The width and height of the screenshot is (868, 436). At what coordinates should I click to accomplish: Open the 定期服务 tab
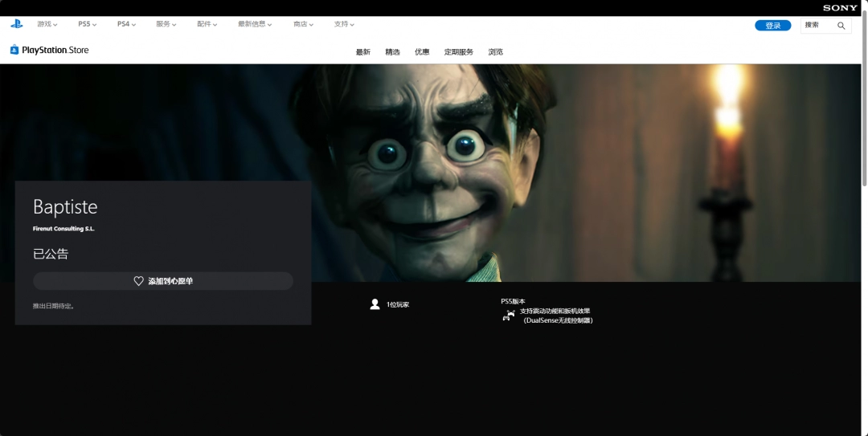click(459, 52)
